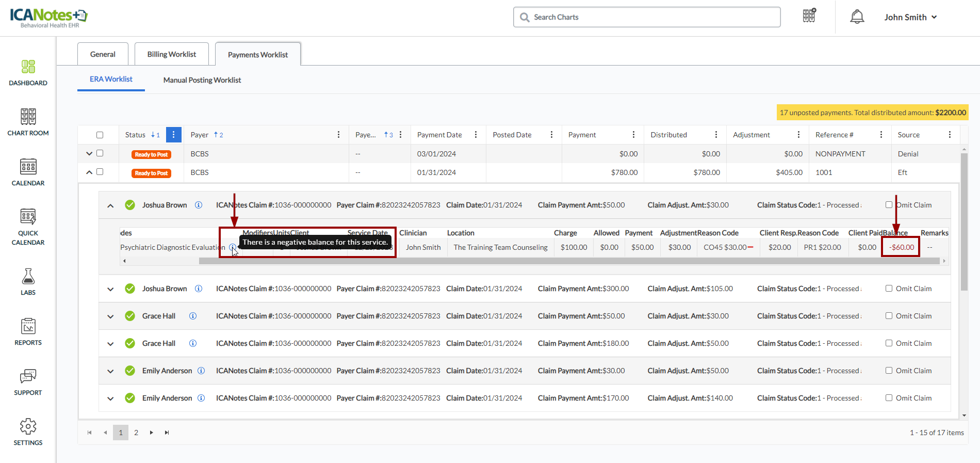Open the John Smith user dropdown
Screen dimensions: 980x463
click(x=910, y=17)
